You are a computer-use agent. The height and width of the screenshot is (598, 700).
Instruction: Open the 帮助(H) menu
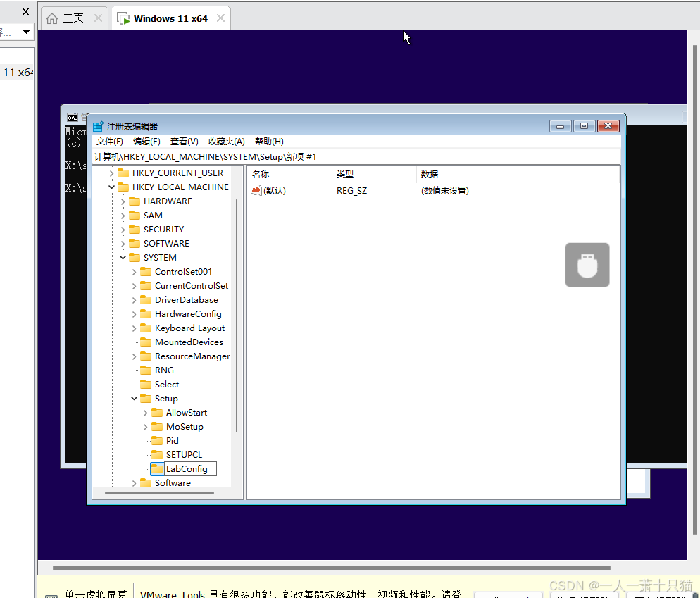[x=269, y=142]
